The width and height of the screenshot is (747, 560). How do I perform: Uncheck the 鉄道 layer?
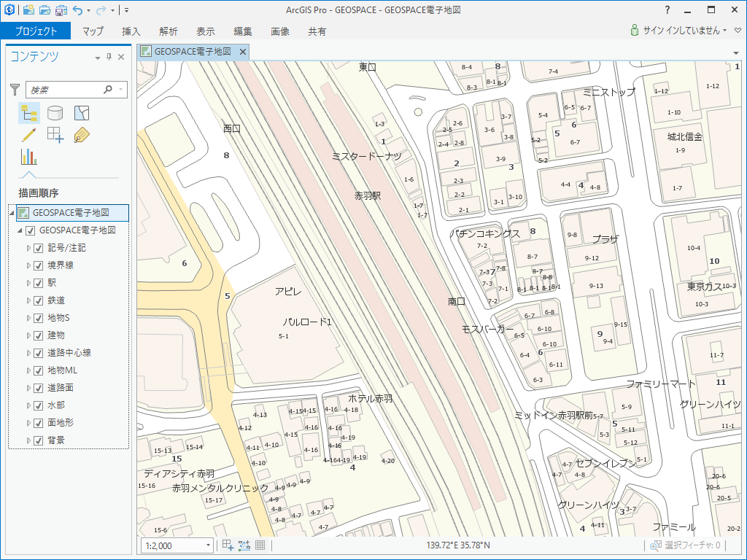[x=39, y=301]
